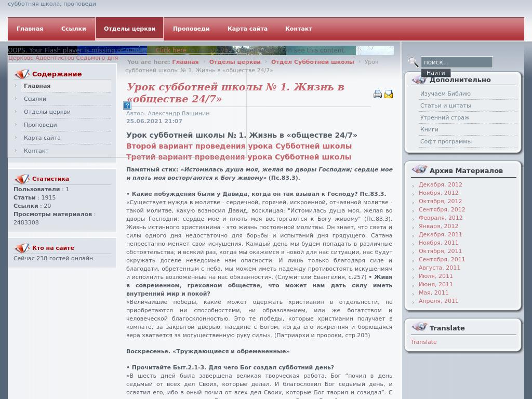Click the icon beside Архив Материалов heading
The height and width of the screenshot is (399, 532).
[420, 169]
